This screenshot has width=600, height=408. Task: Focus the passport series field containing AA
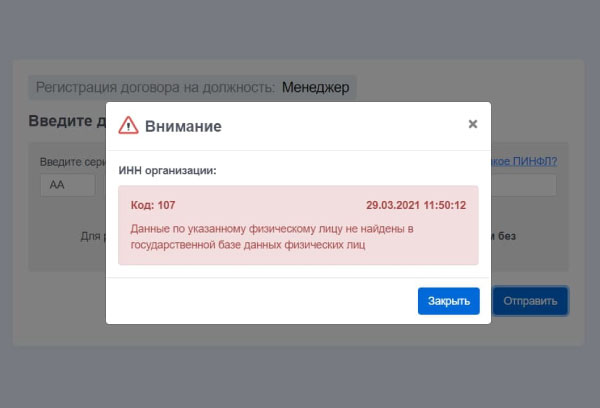pos(68,185)
